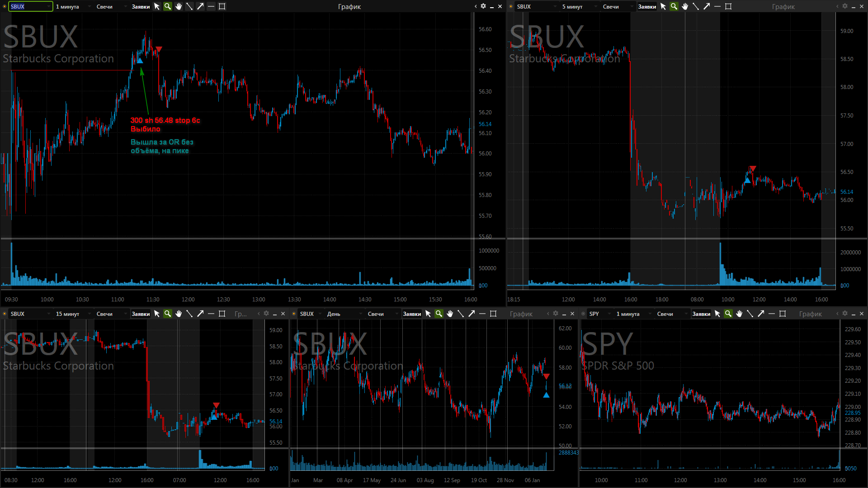Toggle Заявки orders display in the daily SBUX chart

[412, 314]
